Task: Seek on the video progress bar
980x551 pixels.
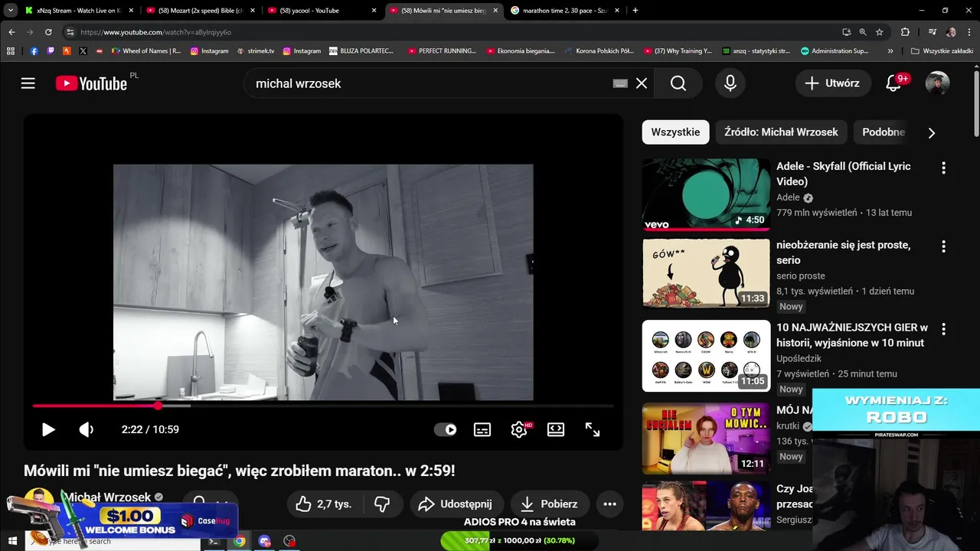Action: pos(323,406)
